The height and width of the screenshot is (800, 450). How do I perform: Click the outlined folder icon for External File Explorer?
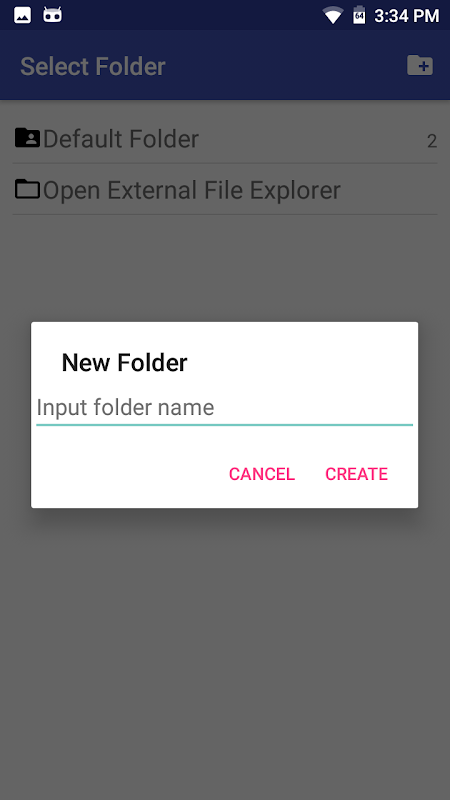pyautogui.click(x=27, y=189)
